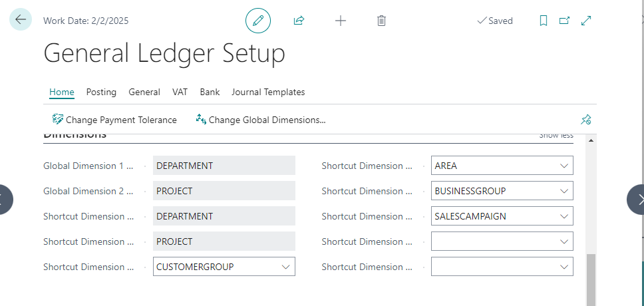Open the SALESCAMPAIGN dropdown arrow

click(564, 216)
